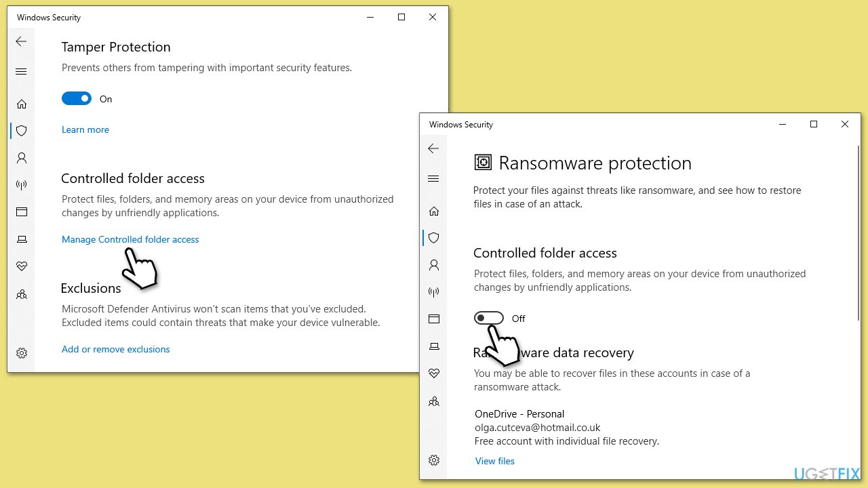Open Family options icon in right window
Screen dimensions: 868x488
pyautogui.click(x=434, y=401)
